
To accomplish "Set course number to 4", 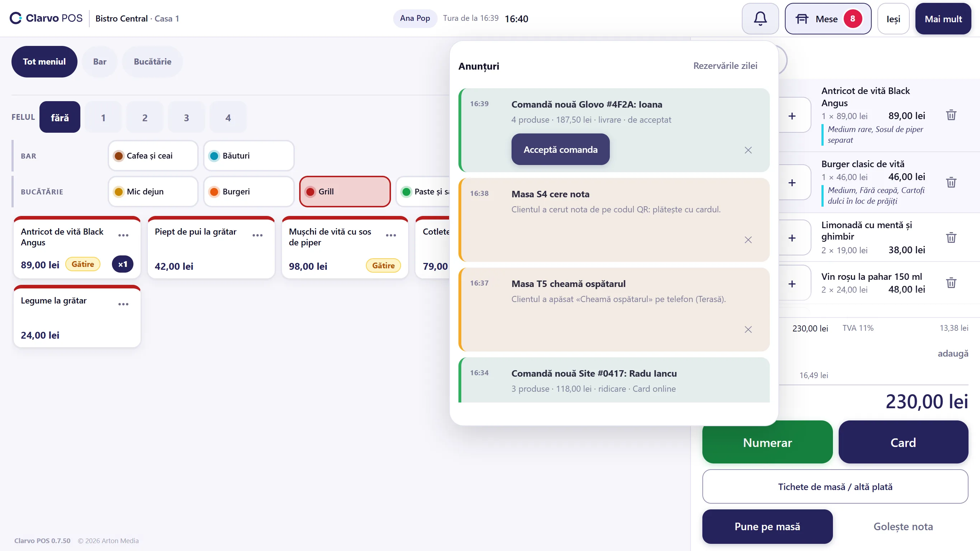I will click(228, 117).
